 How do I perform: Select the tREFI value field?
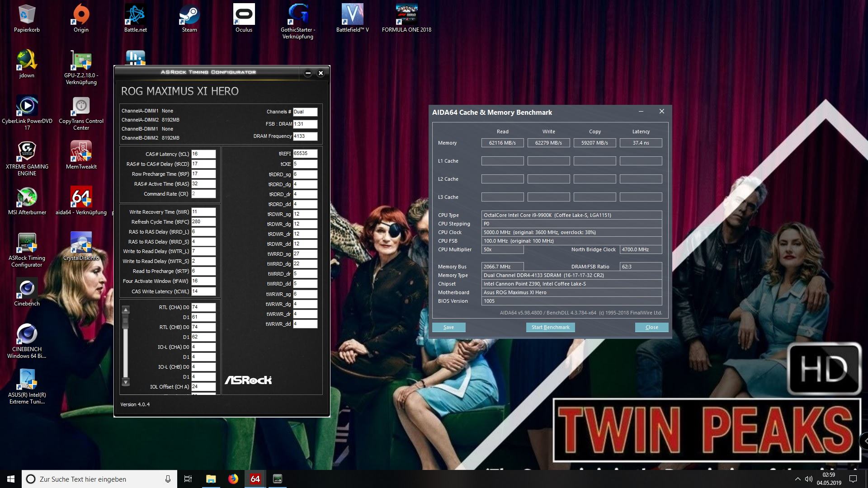(x=305, y=154)
